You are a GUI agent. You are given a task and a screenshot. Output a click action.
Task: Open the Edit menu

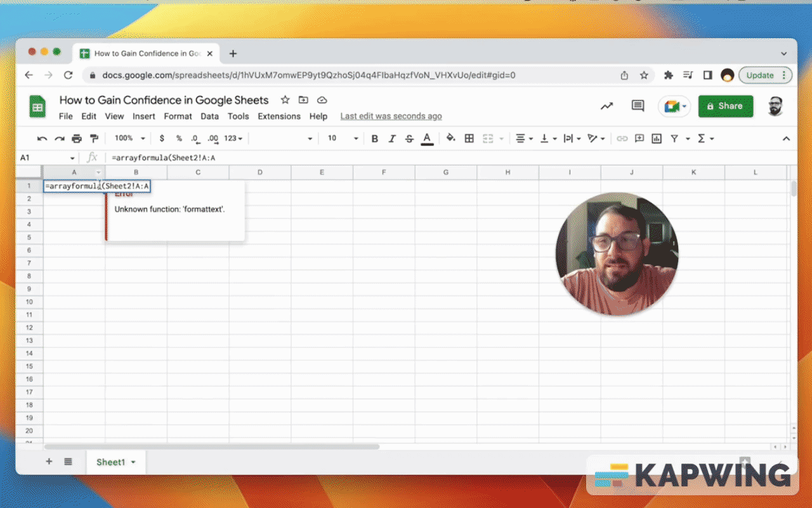click(x=89, y=116)
